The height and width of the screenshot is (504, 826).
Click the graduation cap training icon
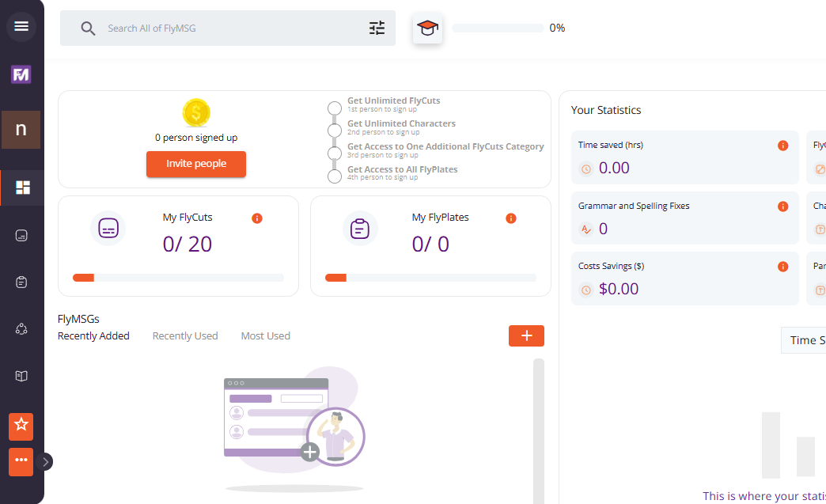click(427, 28)
